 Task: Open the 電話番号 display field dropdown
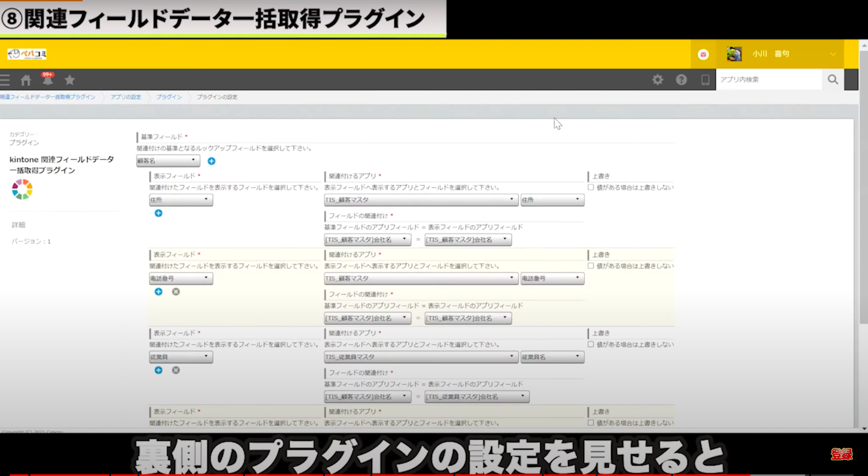(x=181, y=279)
